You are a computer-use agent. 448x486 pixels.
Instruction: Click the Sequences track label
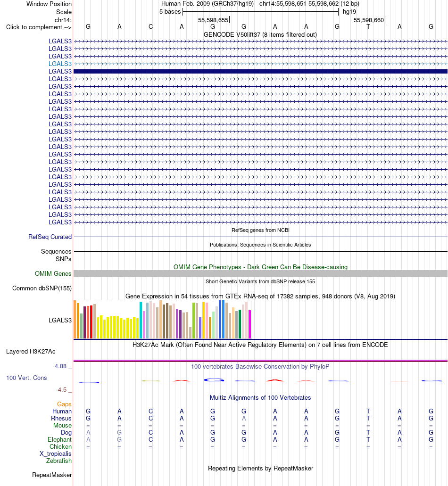coord(56,251)
